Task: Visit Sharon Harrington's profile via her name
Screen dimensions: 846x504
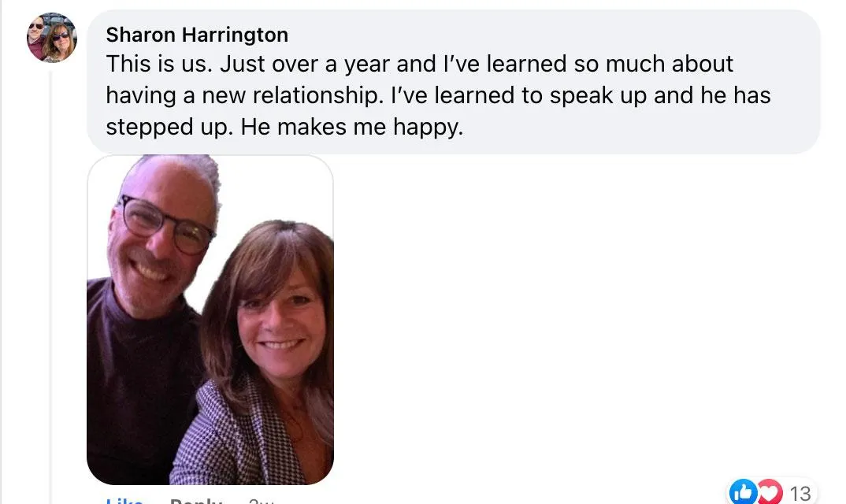Action: coord(197,35)
